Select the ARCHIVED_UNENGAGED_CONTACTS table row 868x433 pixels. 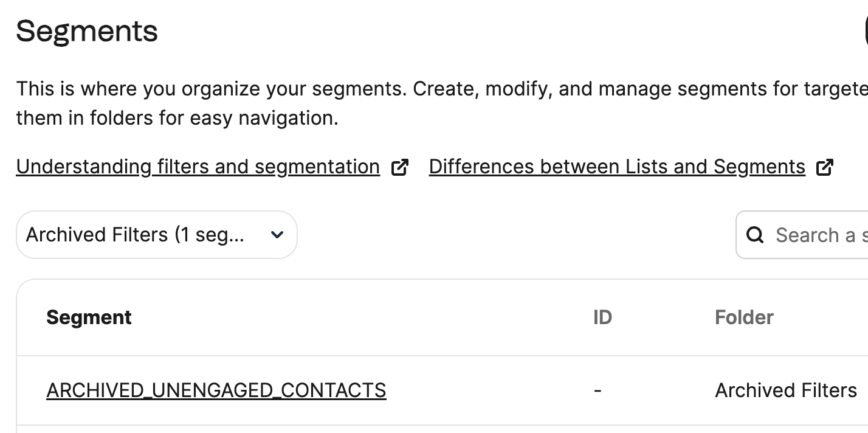pyautogui.click(x=443, y=390)
